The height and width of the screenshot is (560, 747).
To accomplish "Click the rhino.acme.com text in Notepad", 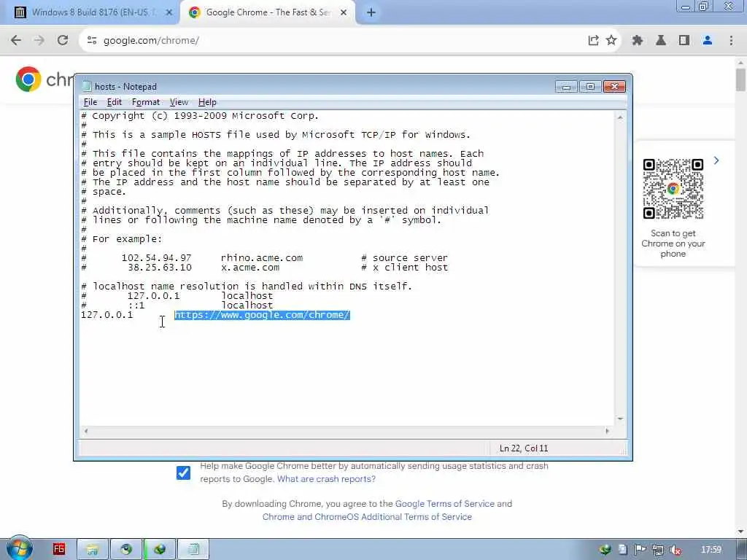I will click(262, 257).
